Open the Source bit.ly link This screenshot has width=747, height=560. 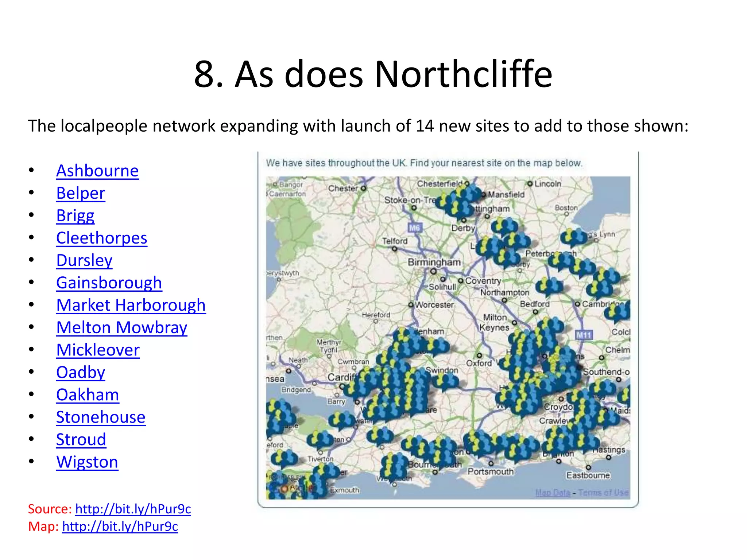click(133, 509)
